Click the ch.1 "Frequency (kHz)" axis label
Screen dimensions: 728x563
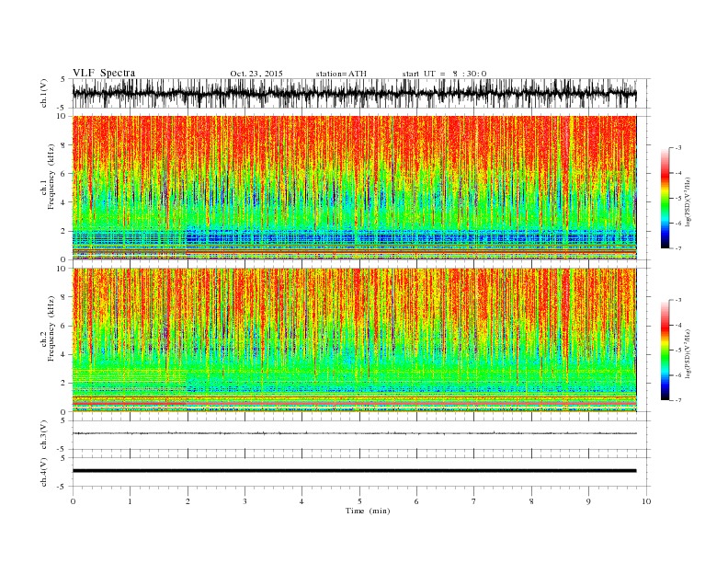(51, 178)
